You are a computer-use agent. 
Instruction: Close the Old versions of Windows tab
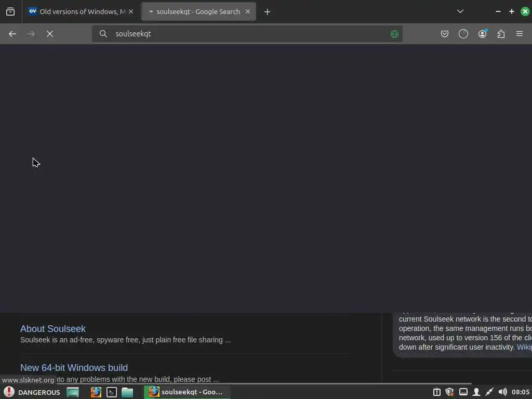(x=131, y=11)
